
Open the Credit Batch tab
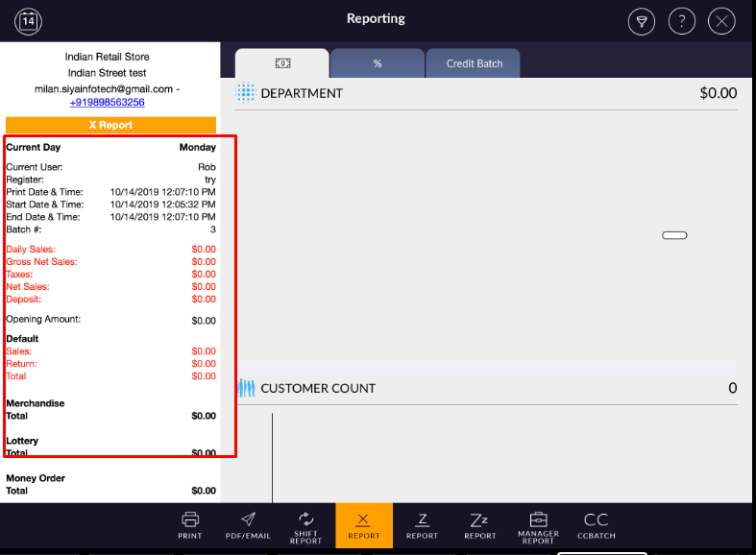(474, 63)
